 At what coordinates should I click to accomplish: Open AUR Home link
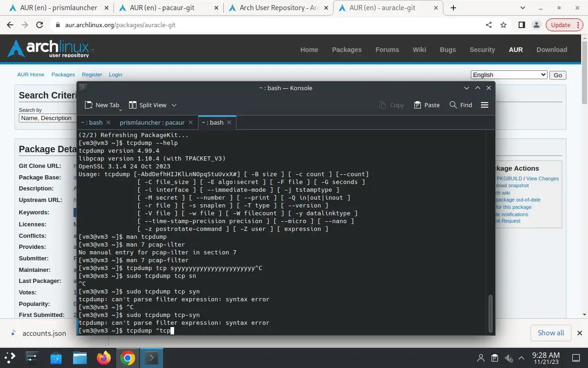tap(31, 75)
